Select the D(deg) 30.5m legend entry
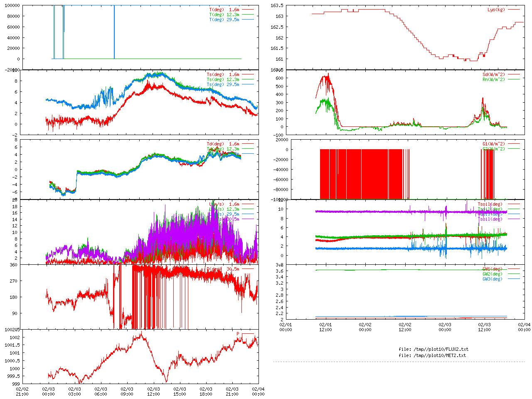The image size is (532, 399). 223,269
